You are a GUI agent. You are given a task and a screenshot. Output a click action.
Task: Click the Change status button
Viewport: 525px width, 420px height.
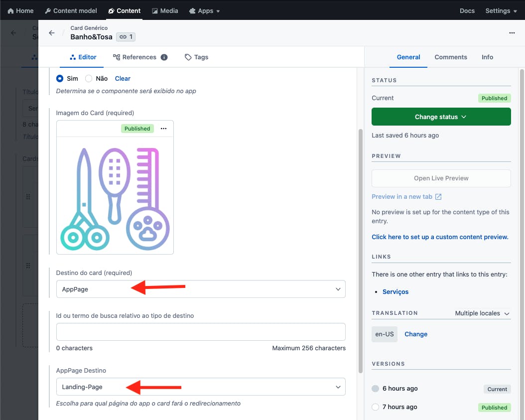point(441,117)
